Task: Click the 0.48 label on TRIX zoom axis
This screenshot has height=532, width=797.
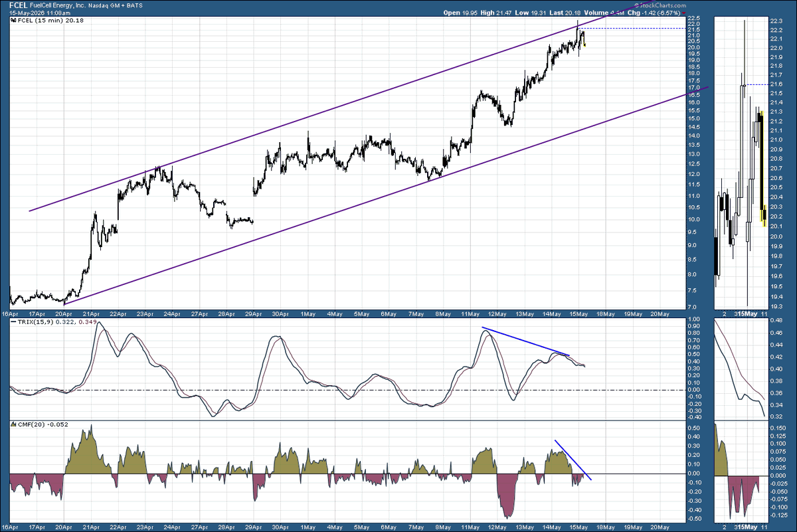Action: [776, 319]
